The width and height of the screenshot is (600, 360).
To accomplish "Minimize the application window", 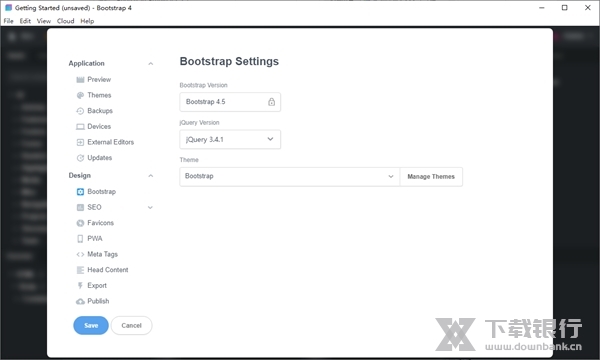I will tap(541, 8).
